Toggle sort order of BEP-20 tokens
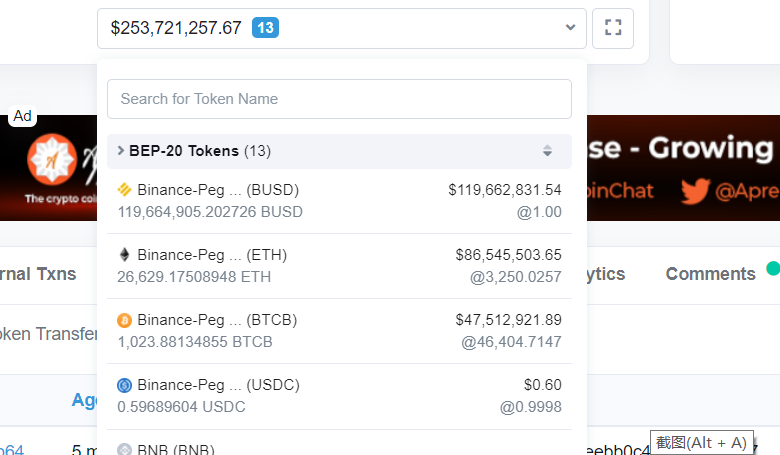This screenshot has width=780, height=455. pyautogui.click(x=547, y=151)
